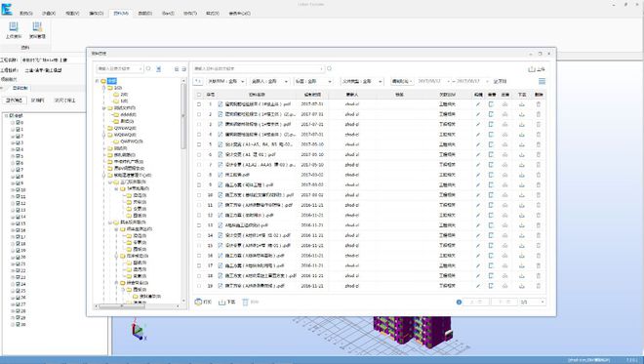Click the blue list-view icon beside filters

tap(542, 81)
